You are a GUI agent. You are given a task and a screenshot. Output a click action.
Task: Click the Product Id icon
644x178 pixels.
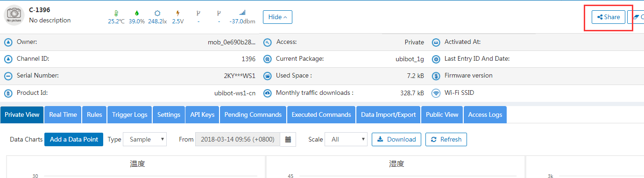pos(8,93)
